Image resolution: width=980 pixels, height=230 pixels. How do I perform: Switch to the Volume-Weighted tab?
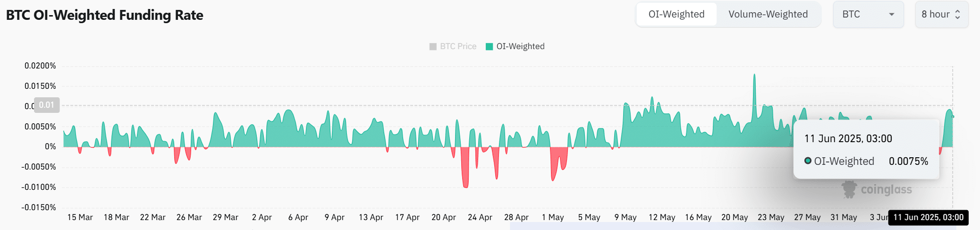pos(768,14)
